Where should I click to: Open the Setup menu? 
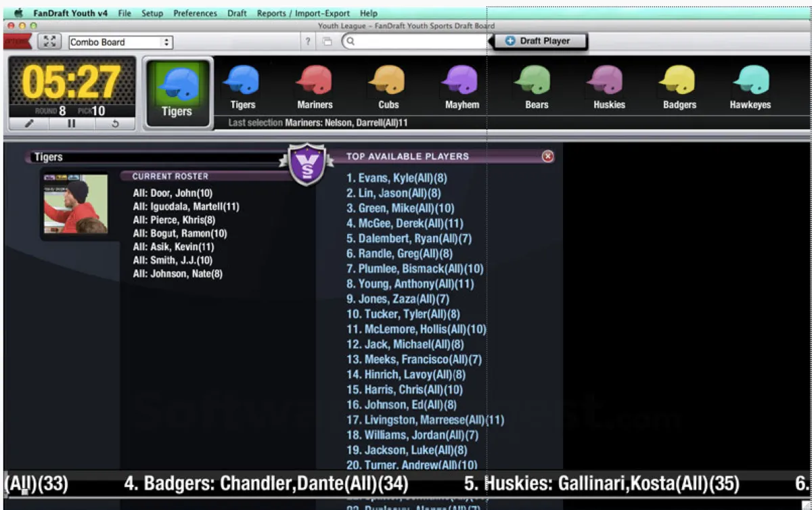[x=152, y=13]
